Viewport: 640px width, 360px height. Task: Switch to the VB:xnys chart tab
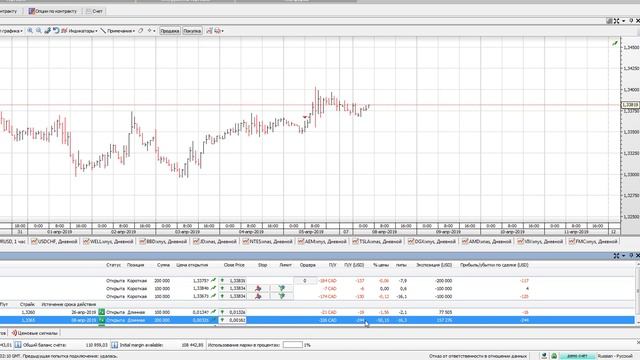click(540, 242)
